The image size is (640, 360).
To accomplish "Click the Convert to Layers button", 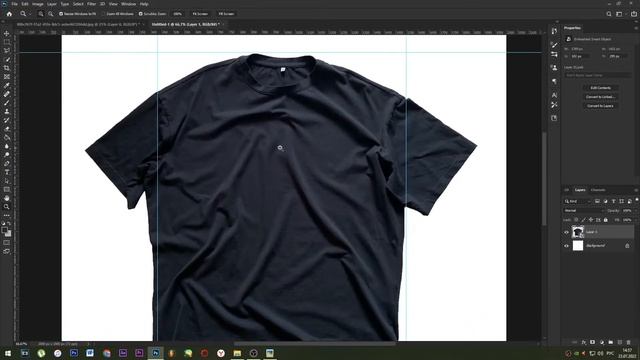I will tap(600, 106).
